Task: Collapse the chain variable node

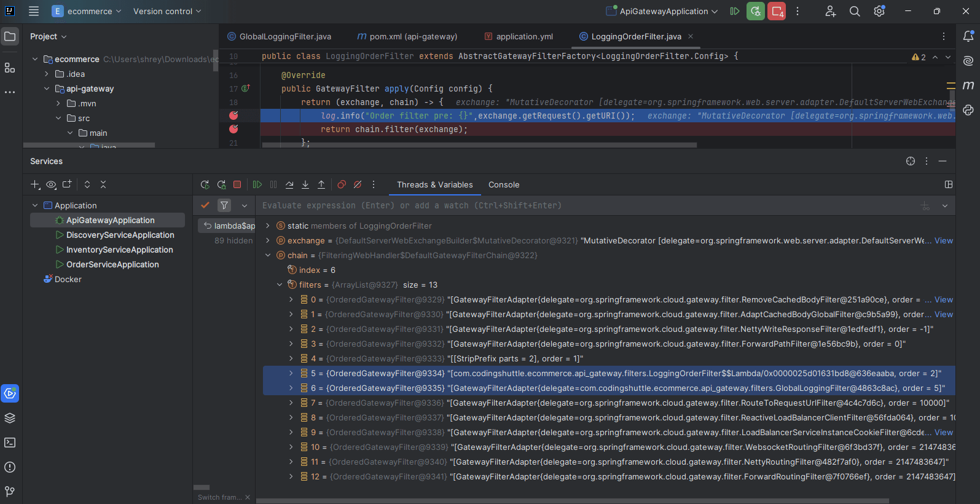Action: point(268,255)
